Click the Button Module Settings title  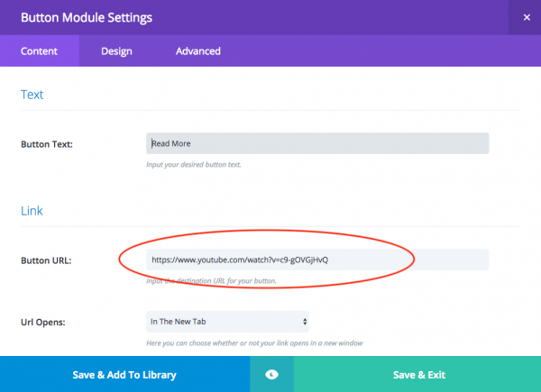click(86, 17)
